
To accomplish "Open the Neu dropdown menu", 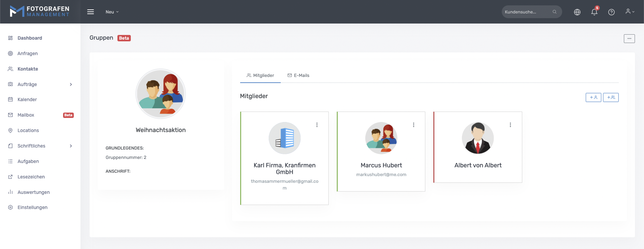I will [x=112, y=12].
